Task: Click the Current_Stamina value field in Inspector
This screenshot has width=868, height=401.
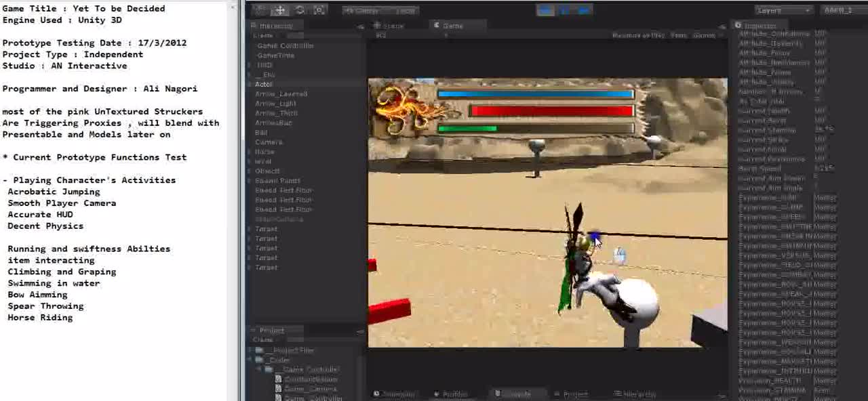Action: click(x=840, y=130)
